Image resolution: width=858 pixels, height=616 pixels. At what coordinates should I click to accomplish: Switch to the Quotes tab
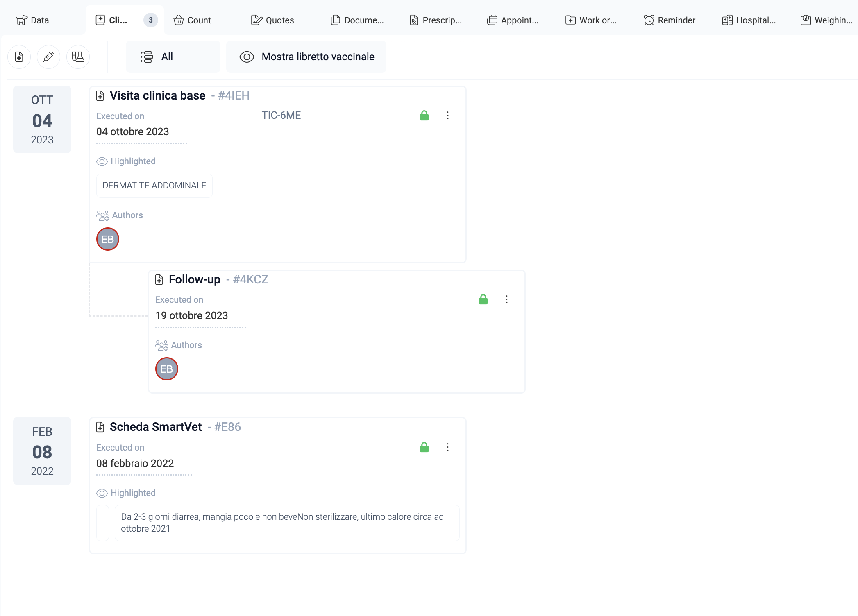(x=272, y=20)
